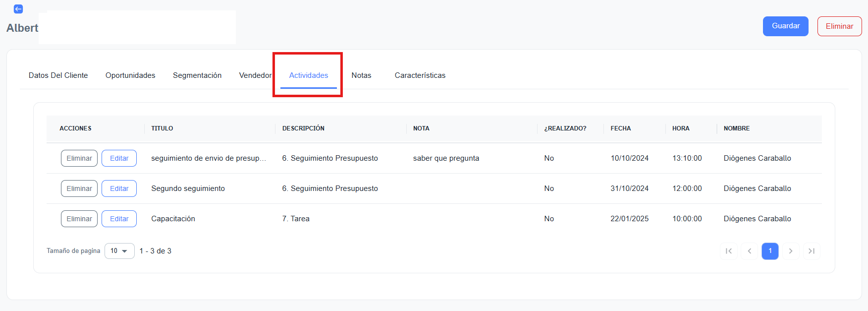View the Características tab
The width and height of the screenshot is (868, 311).
pyautogui.click(x=420, y=75)
